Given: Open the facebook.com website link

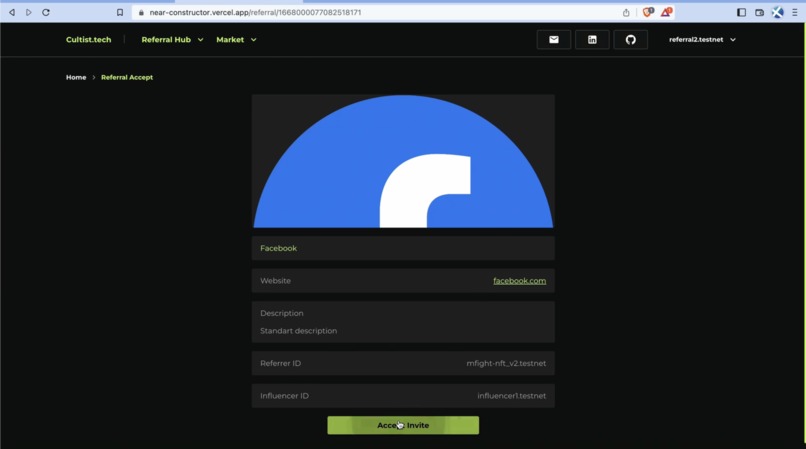Looking at the screenshot, I should tap(519, 281).
